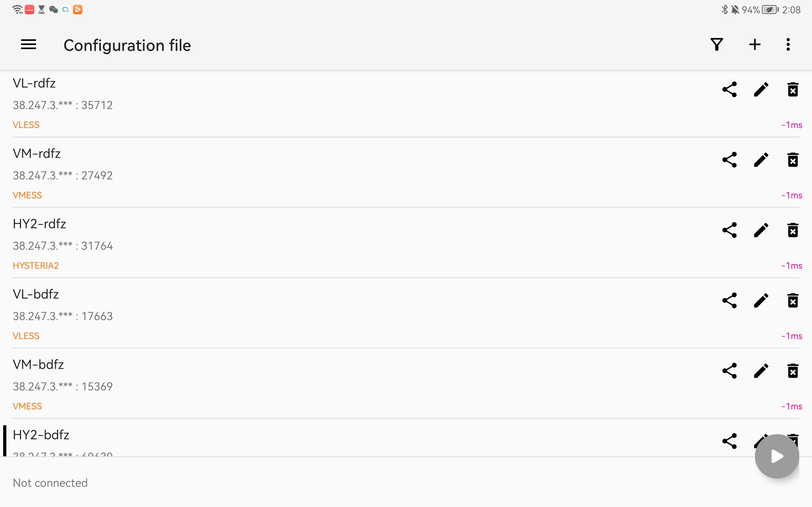Start the connection with play button

[777, 456]
